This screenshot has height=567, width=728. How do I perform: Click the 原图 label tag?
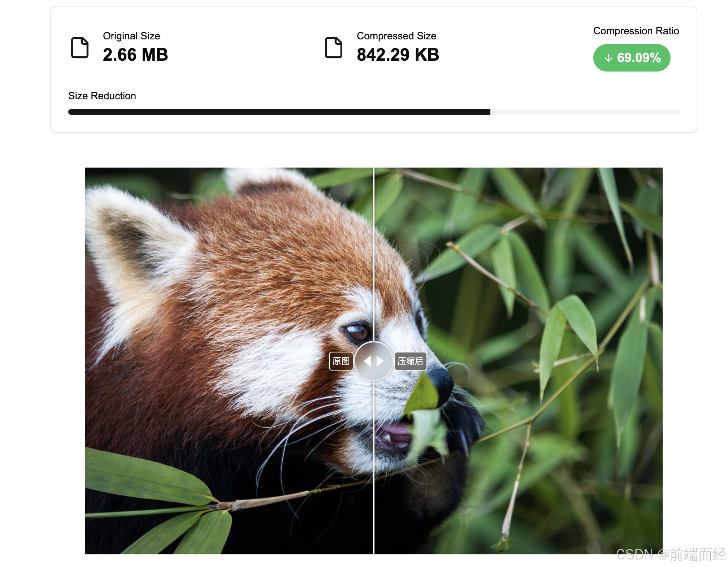point(341,361)
